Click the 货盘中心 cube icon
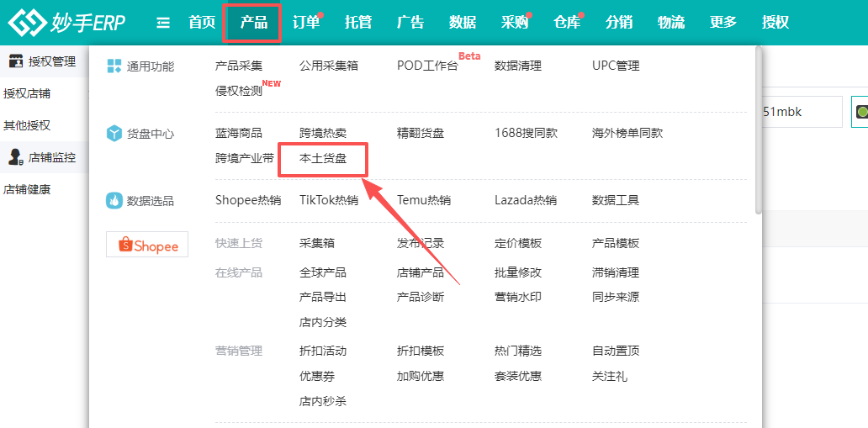This screenshot has height=428, width=868. click(114, 134)
